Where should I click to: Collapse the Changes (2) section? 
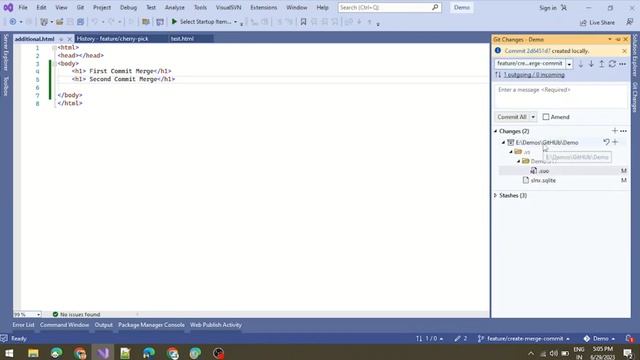coord(496,131)
